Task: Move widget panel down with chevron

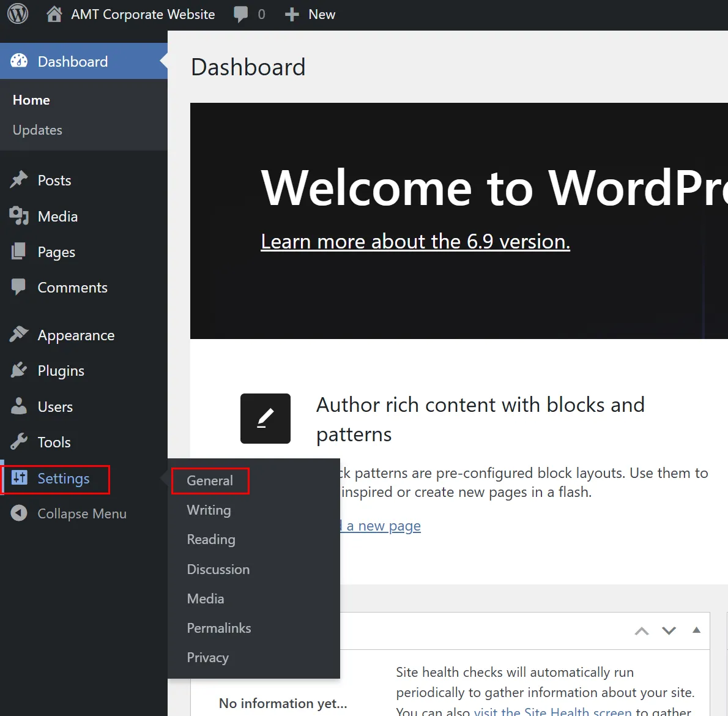Action: 669,631
